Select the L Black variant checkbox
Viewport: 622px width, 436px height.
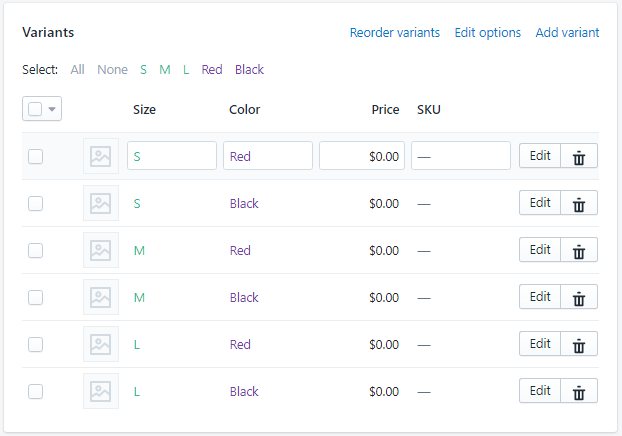click(36, 391)
